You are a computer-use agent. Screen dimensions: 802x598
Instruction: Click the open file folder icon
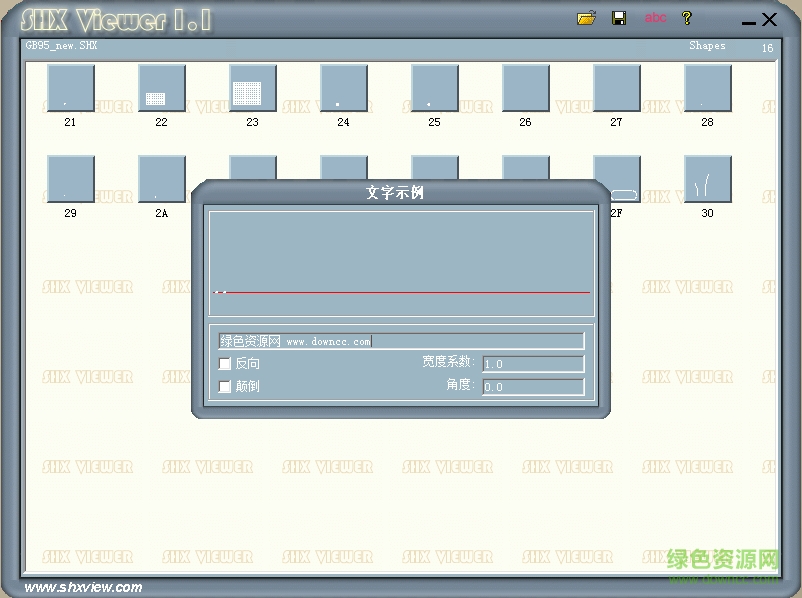click(x=586, y=18)
